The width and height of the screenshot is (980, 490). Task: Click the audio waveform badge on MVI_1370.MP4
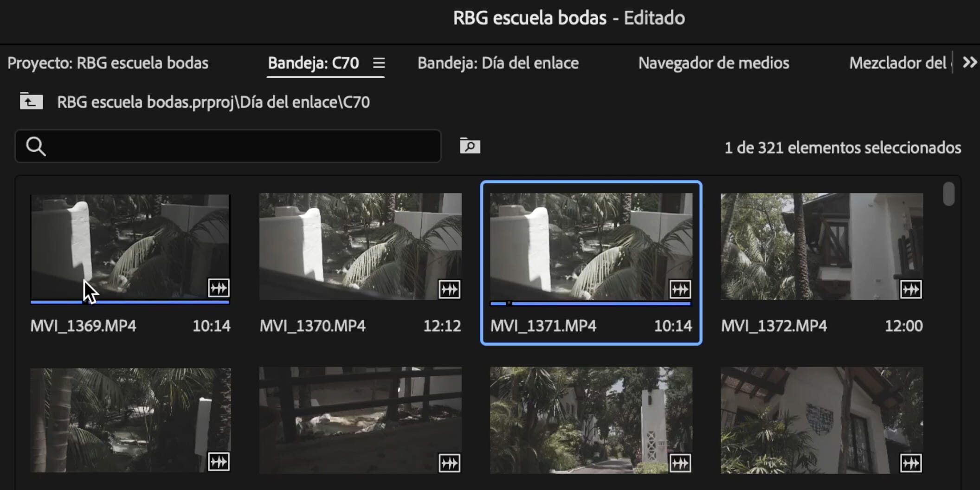pyautogui.click(x=449, y=288)
